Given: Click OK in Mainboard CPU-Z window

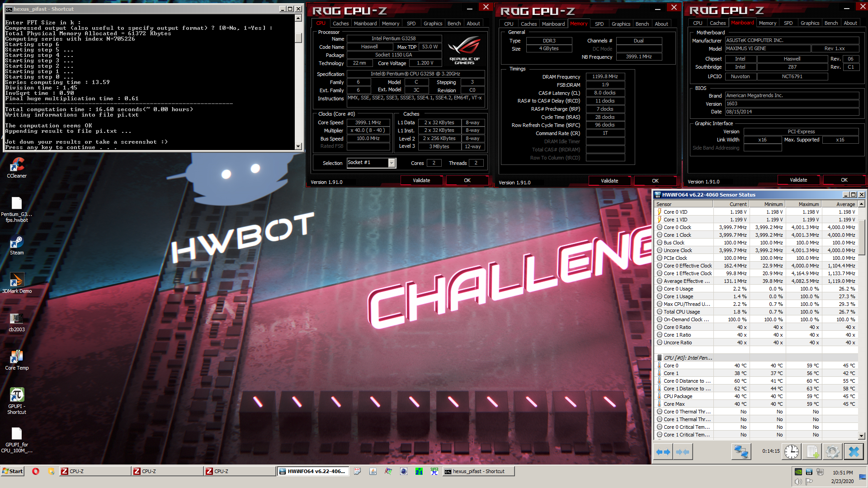Looking at the screenshot, I should pyautogui.click(x=844, y=180).
